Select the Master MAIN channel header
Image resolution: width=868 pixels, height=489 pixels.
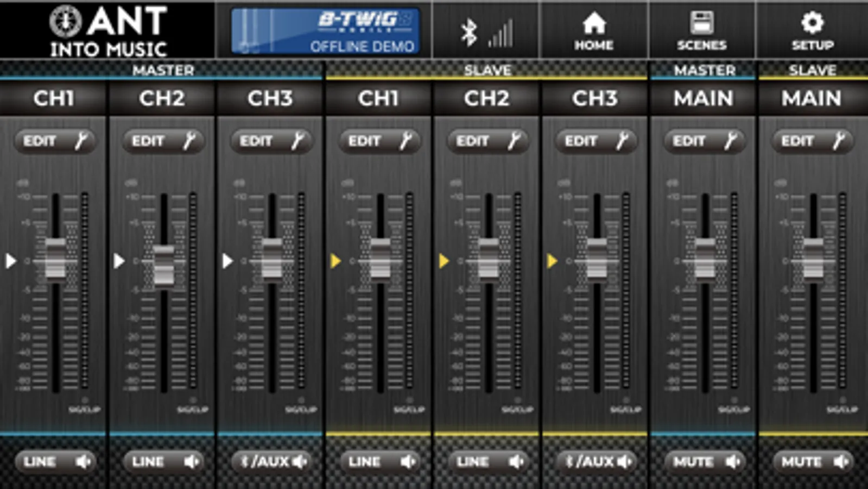coord(704,98)
